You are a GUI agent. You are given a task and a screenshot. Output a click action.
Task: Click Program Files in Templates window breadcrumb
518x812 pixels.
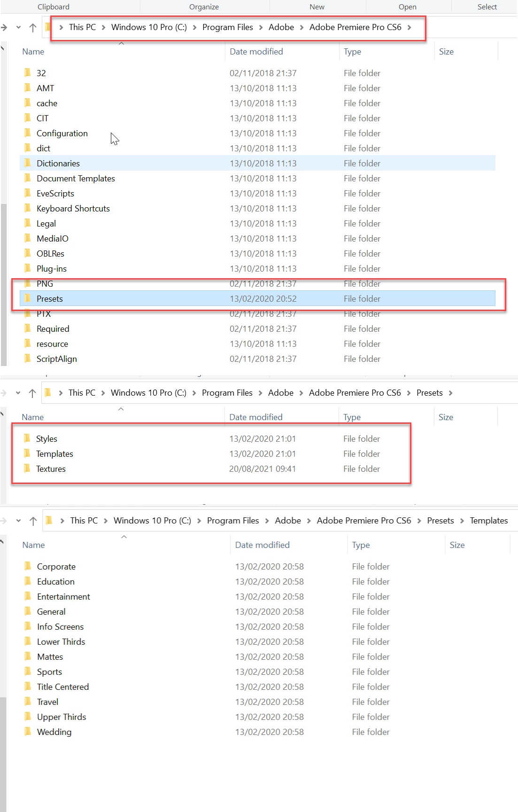[x=233, y=521]
